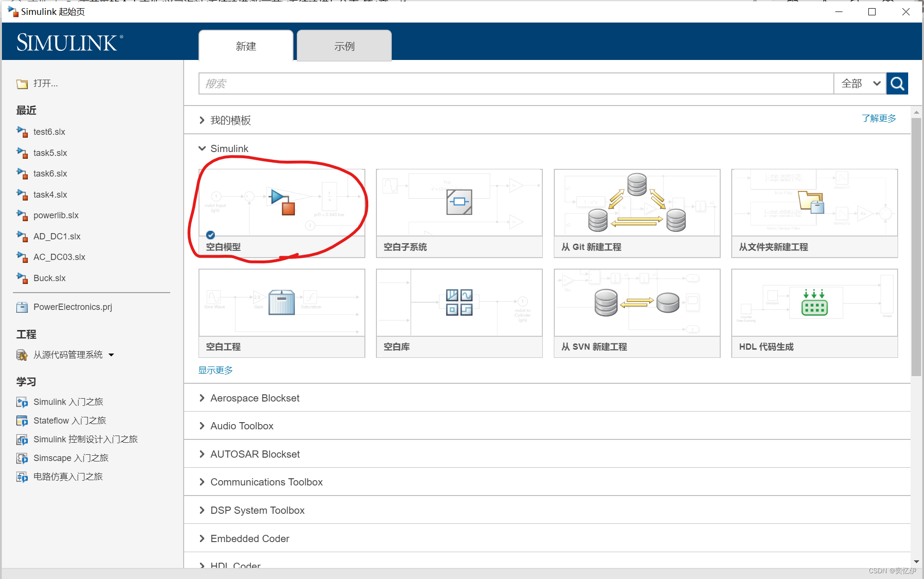Click the model icon for task6.slx
The image size is (924, 579).
(x=22, y=173)
